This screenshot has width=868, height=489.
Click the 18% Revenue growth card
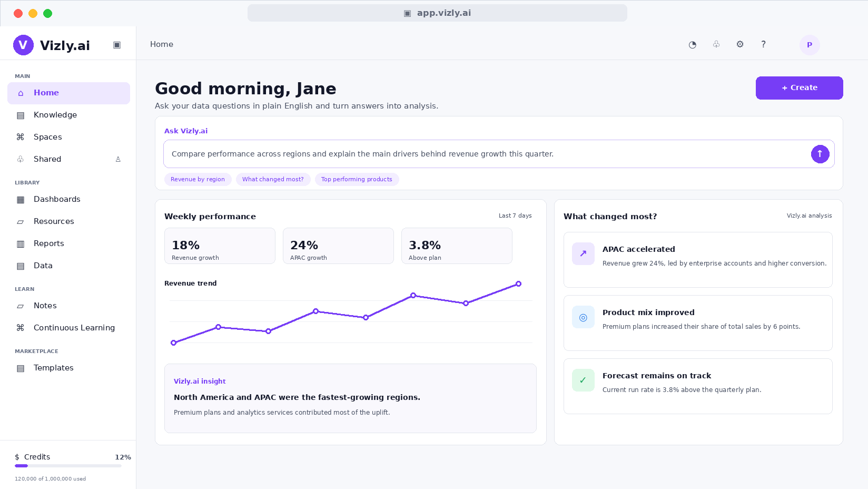click(x=220, y=246)
